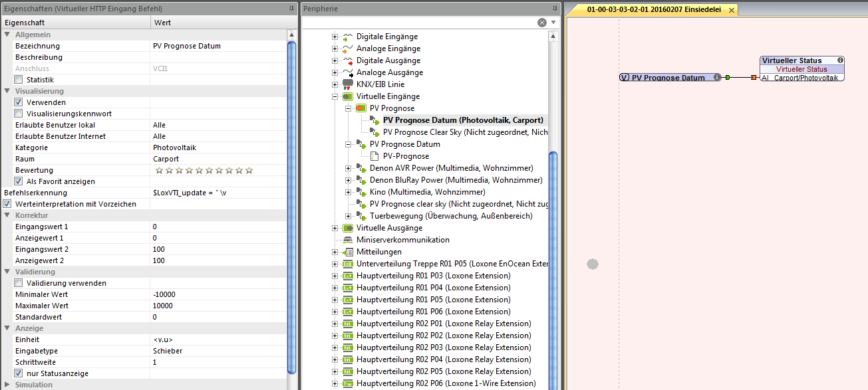Screen dimensions: 868x390
Task: Click the Miniserverkommunikation icon
Action: pos(347,240)
